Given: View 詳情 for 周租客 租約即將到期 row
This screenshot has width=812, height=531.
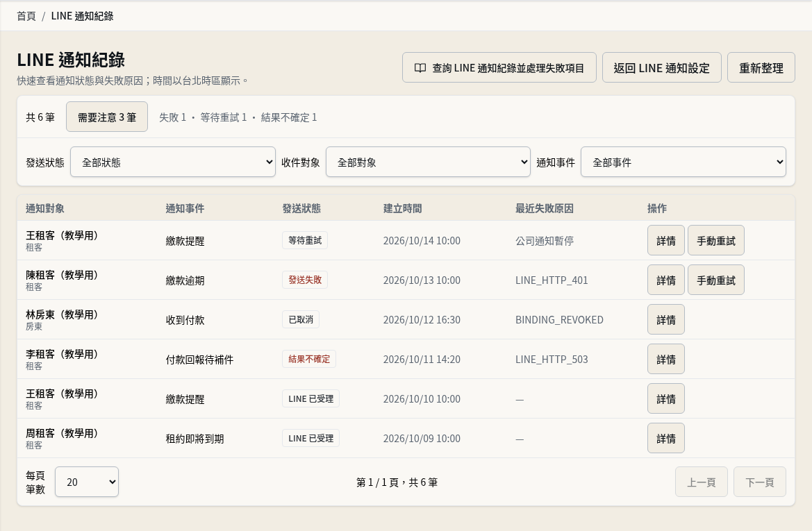Looking at the screenshot, I should 665,439.
